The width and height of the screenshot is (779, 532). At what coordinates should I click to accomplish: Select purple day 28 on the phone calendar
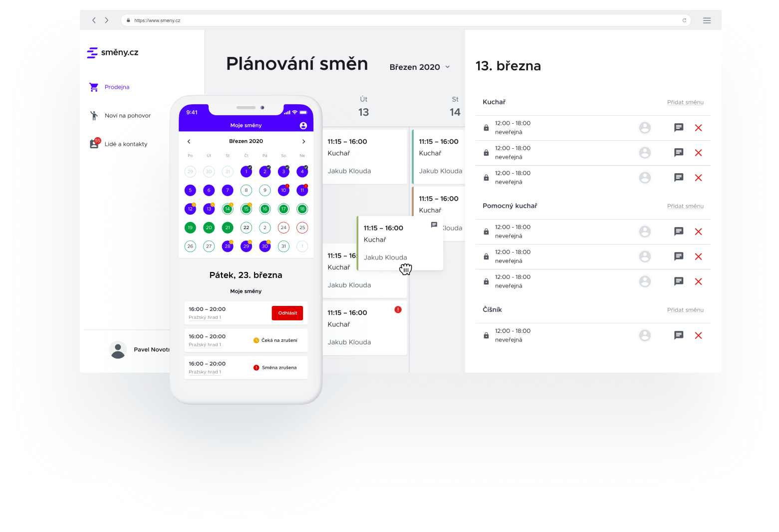228,246
